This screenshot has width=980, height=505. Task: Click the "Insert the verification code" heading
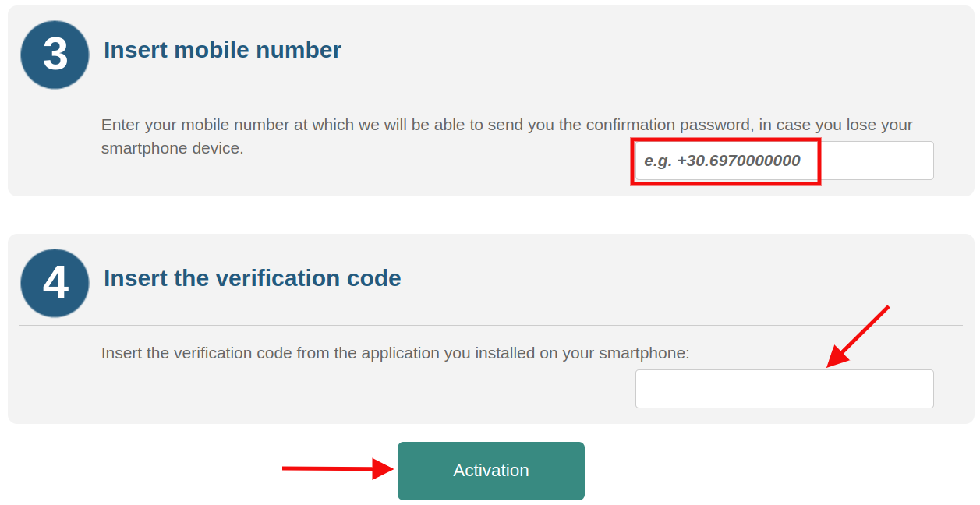tap(252, 278)
